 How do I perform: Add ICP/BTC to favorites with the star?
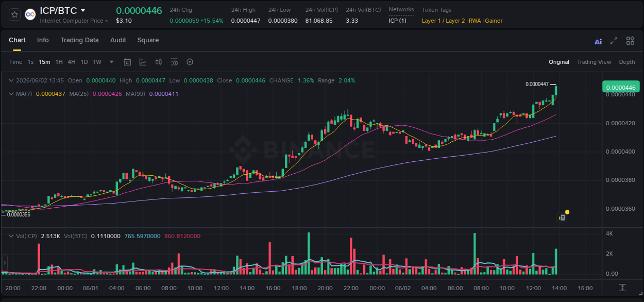tap(14, 15)
